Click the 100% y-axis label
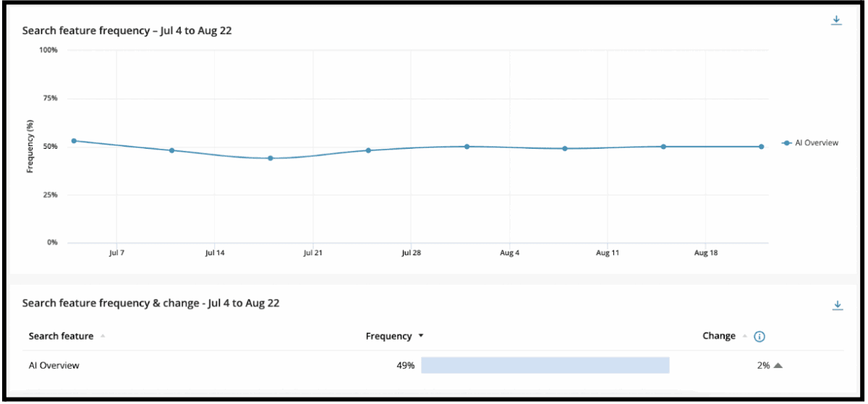Viewport: 868px width, 404px height. tap(48, 50)
